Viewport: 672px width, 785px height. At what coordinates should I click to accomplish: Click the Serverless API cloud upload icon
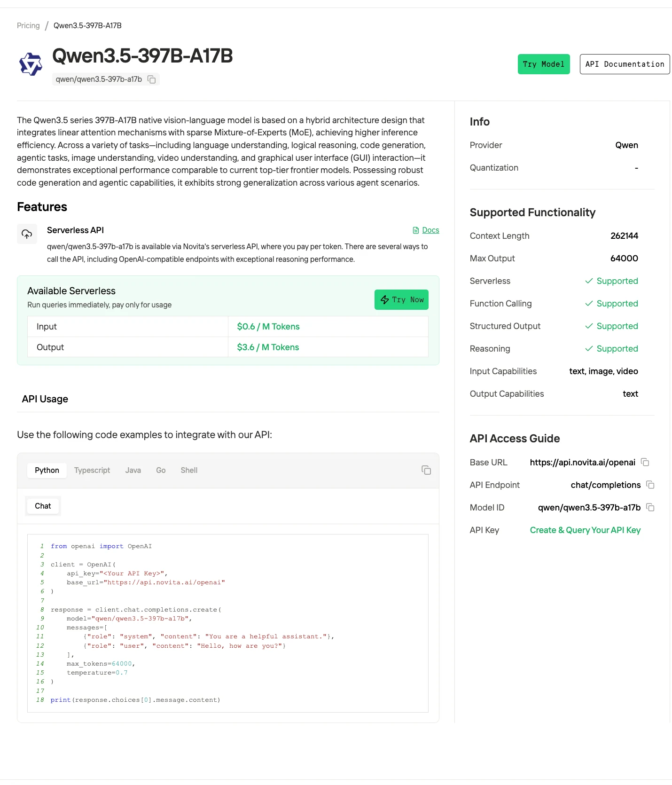pyautogui.click(x=27, y=234)
